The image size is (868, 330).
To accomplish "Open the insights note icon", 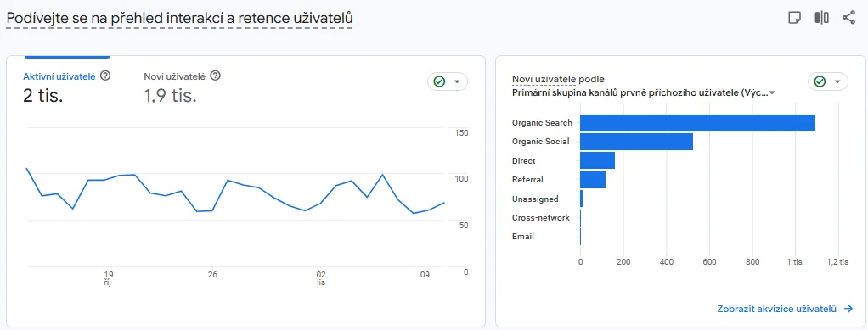I will (x=794, y=18).
